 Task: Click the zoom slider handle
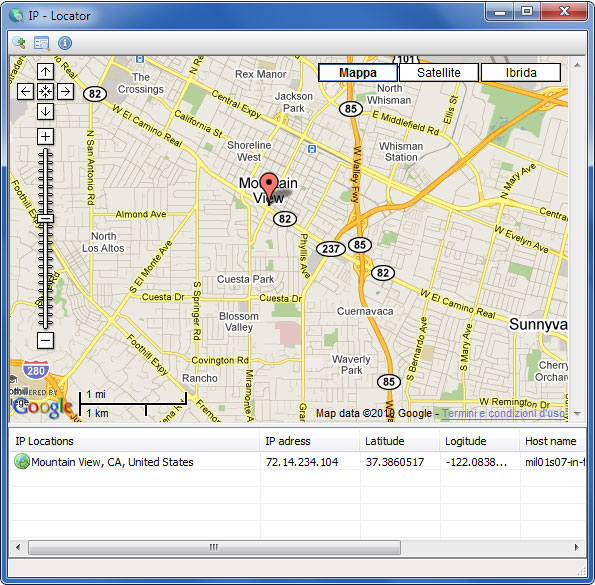point(46,218)
